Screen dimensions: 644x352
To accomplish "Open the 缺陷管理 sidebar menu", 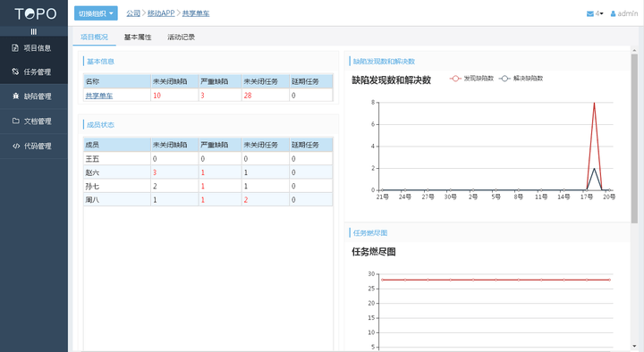I will click(x=34, y=96).
